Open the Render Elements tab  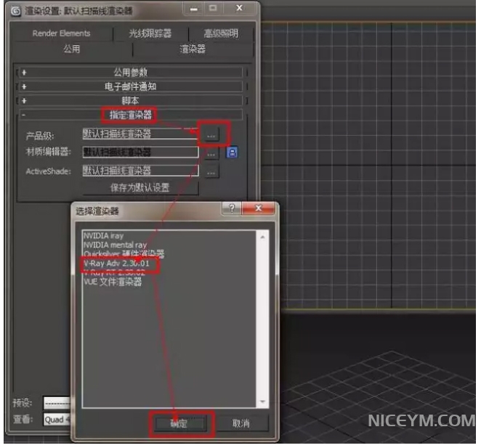(x=62, y=33)
